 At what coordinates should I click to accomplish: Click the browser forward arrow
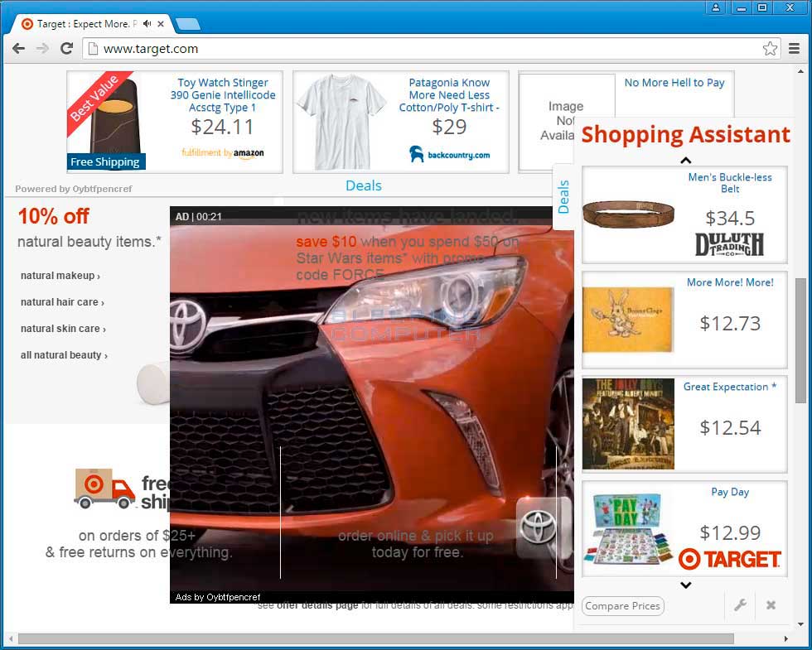point(42,49)
